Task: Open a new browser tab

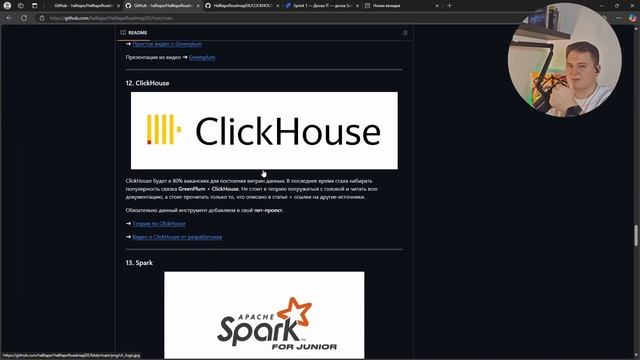Action: [449, 6]
